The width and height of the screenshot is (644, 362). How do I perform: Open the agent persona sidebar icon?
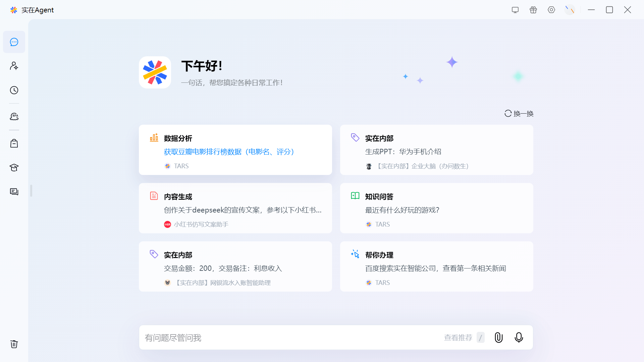pos(14,66)
